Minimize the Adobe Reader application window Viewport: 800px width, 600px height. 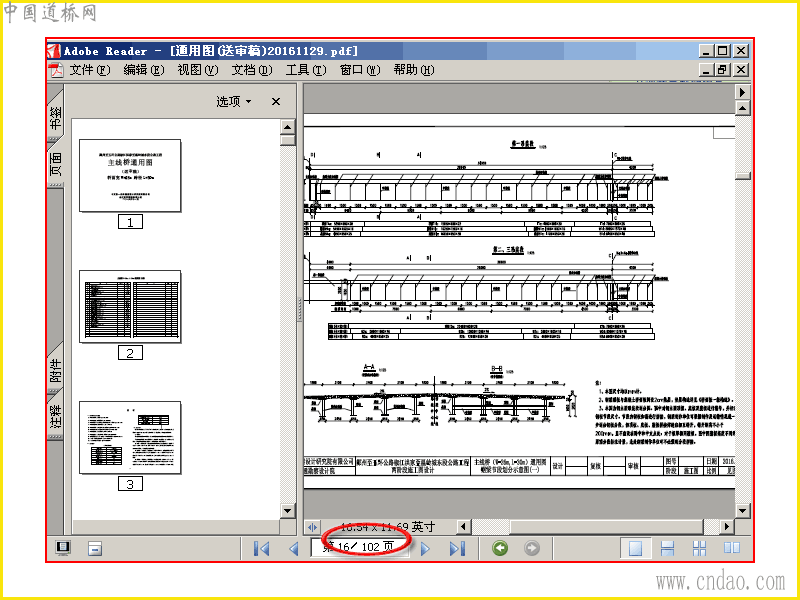[706, 51]
